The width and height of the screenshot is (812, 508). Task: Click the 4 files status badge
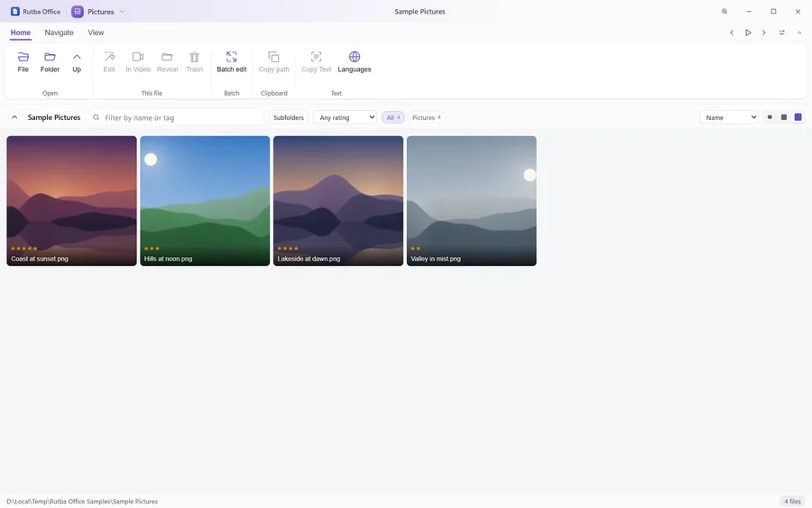tap(792, 502)
